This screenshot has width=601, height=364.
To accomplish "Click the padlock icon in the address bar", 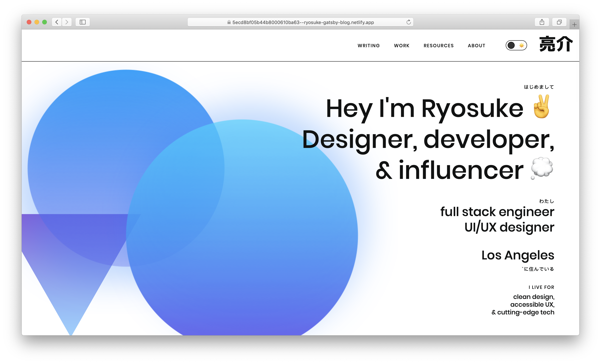I will (x=229, y=22).
